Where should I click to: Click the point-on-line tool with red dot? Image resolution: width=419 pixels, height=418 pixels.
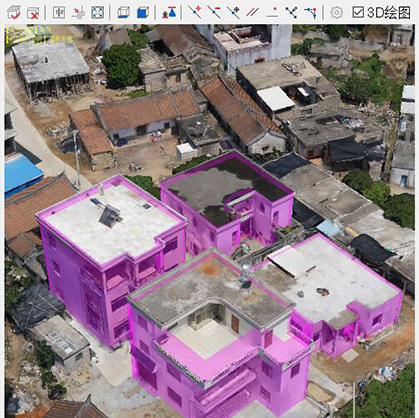272,13
